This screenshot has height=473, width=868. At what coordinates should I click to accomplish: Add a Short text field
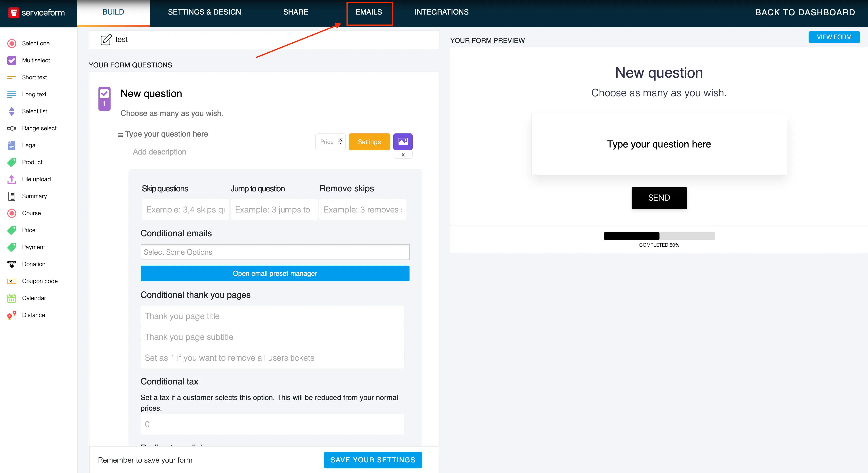(x=27, y=77)
